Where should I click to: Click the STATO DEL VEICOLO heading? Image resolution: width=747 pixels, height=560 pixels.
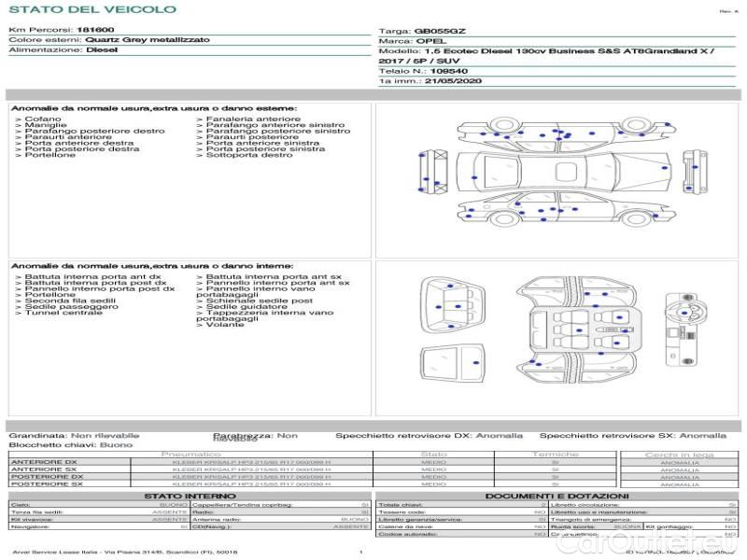pyautogui.click(x=92, y=9)
